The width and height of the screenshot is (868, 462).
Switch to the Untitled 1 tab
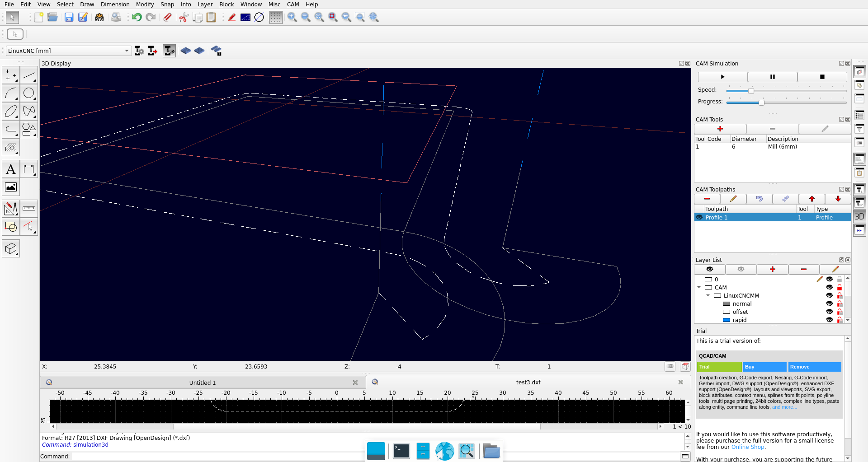pos(202,383)
